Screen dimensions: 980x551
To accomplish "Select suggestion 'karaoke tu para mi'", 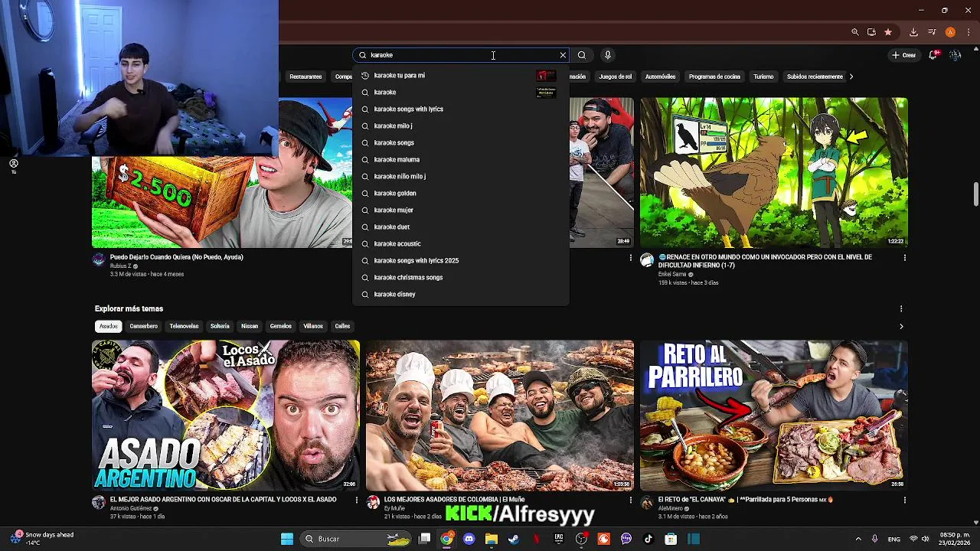I will point(461,75).
